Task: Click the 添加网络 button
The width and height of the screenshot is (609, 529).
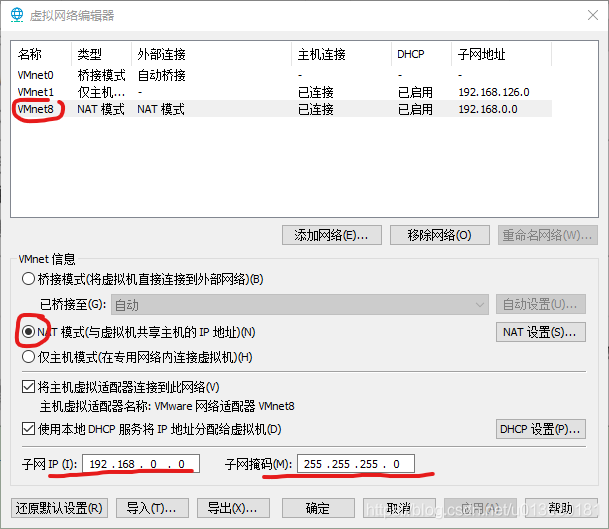Action: click(332, 235)
